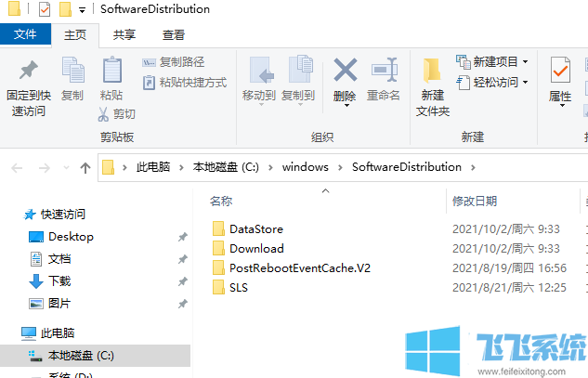Image resolution: width=588 pixels, height=378 pixels.
Task: Click date 2021/8/19/周四 16:56
Action: [509, 267]
